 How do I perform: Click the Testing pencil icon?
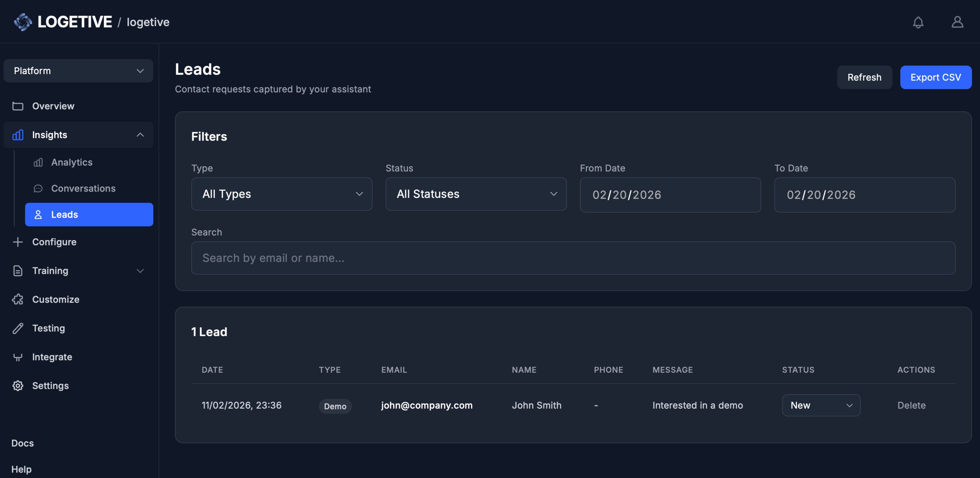pyautogui.click(x=18, y=328)
